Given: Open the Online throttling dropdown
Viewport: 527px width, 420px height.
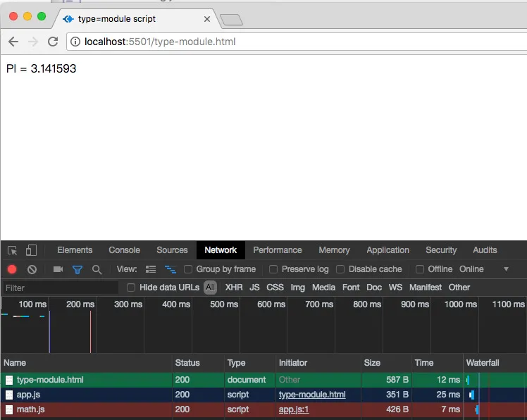Looking at the screenshot, I should click(483, 269).
